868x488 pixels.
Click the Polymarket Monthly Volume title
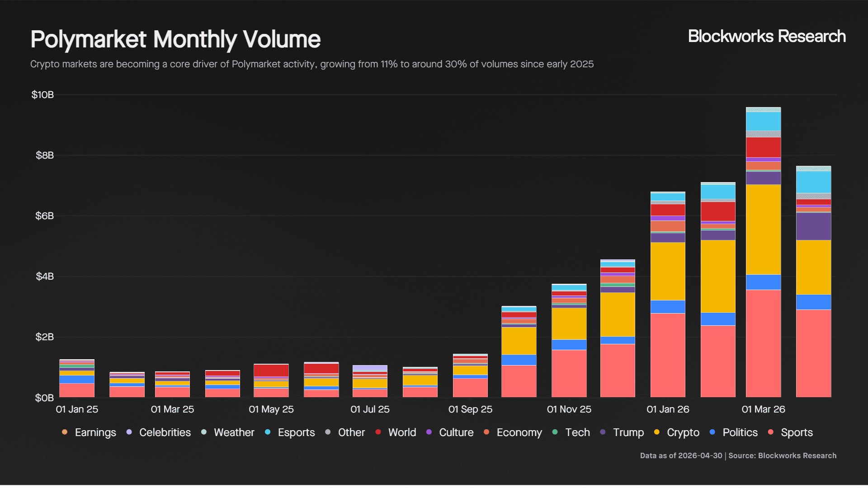point(175,39)
